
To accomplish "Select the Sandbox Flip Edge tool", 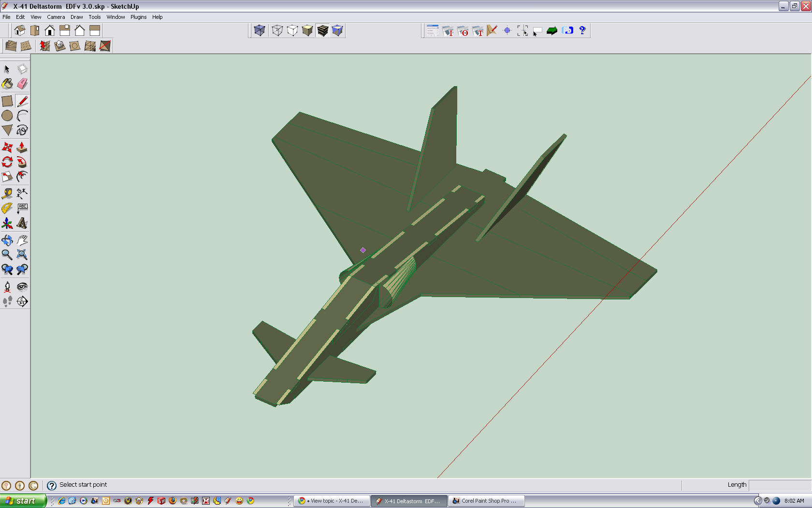I will (105, 46).
